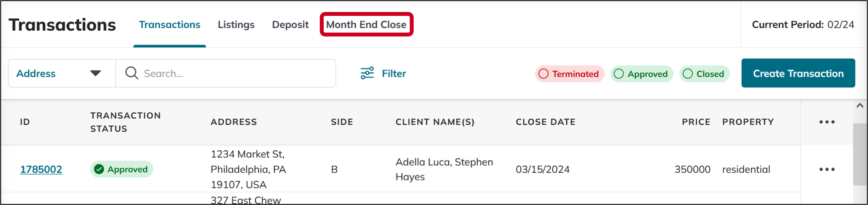The height and width of the screenshot is (205, 868).
Task: Click the Terminated status filter circle
Action: 544,74
